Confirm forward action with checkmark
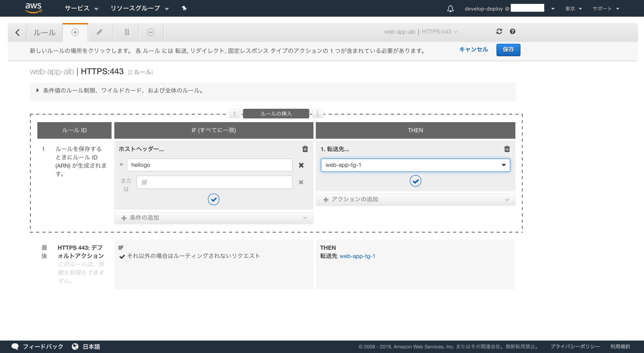The image size is (644, 353). pyautogui.click(x=415, y=181)
